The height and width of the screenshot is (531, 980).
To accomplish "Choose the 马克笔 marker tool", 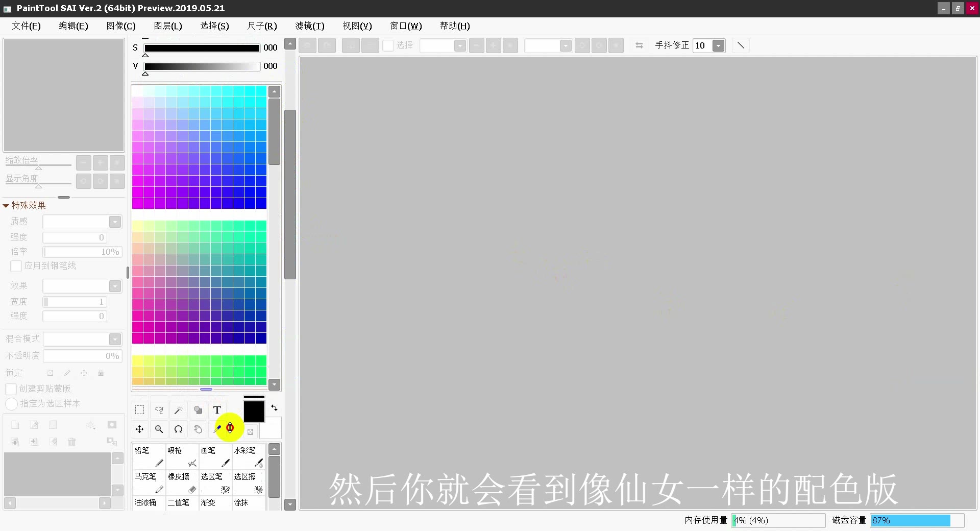I will [x=149, y=482].
